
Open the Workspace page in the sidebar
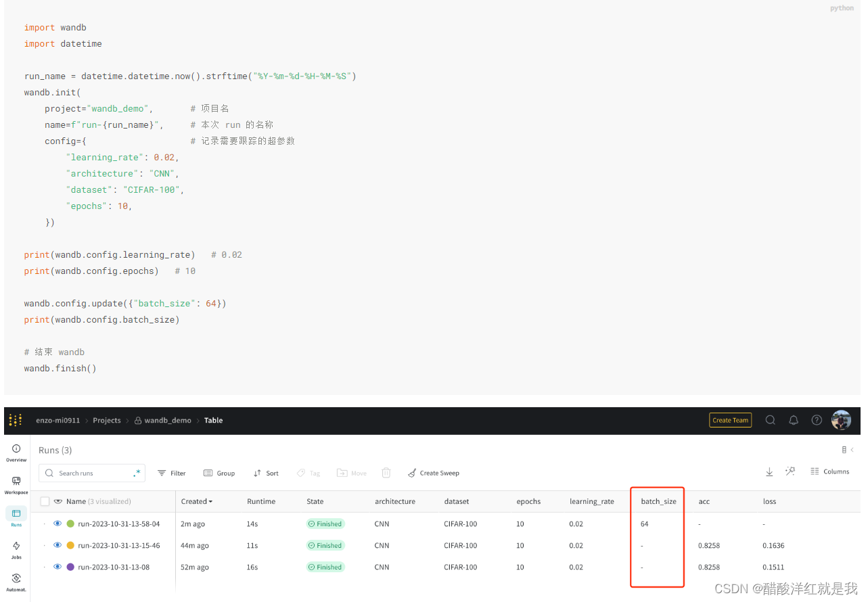click(x=16, y=485)
